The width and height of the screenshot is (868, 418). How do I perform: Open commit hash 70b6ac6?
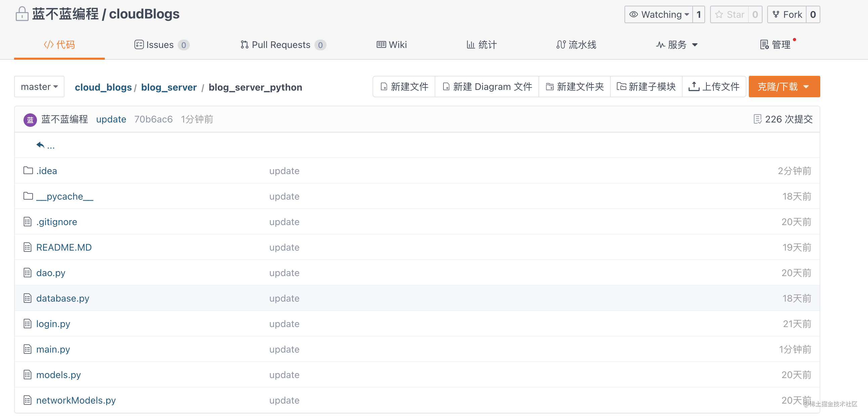click(x=153, y=119)
